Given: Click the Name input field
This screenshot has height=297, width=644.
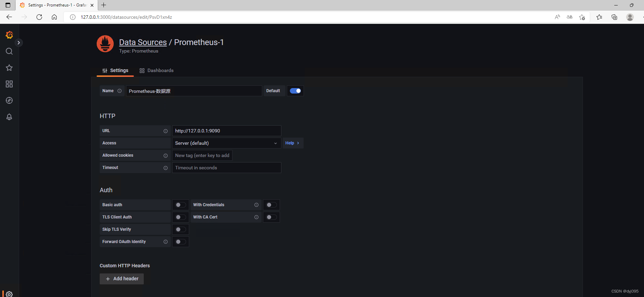Looking at the screenshot, I should [x=194, y=91].
